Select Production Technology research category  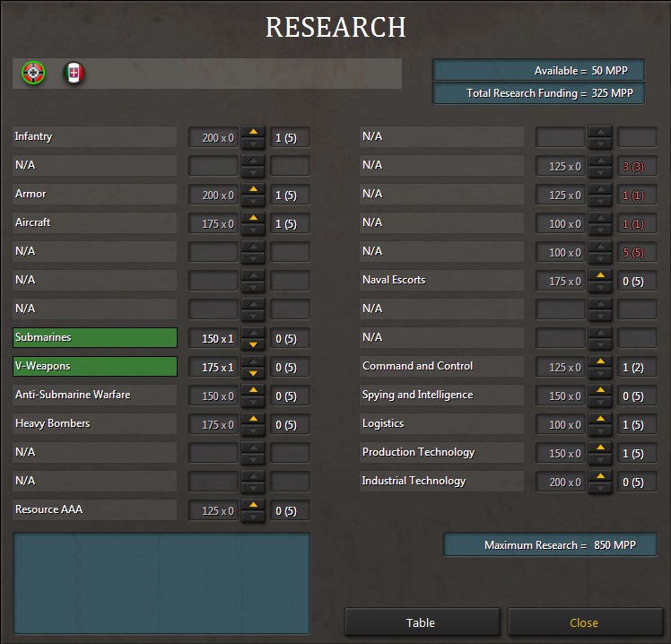pyautogui.click(x=441, y=452)
